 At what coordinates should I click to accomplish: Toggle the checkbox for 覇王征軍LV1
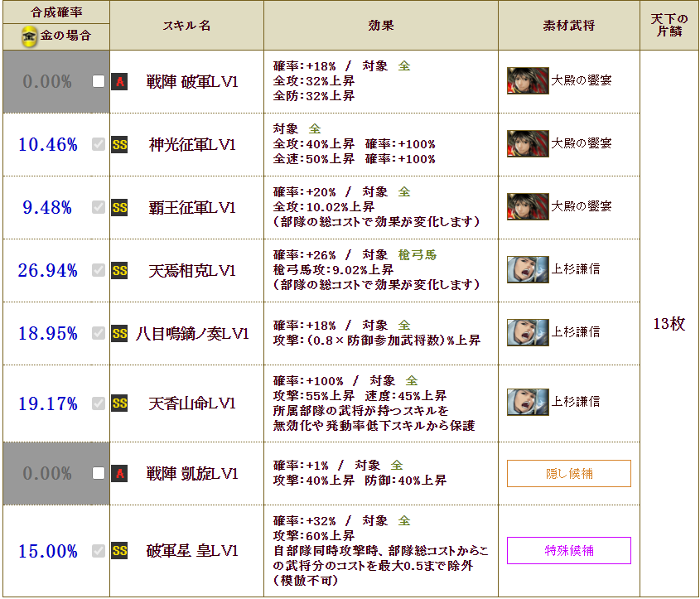point(99,208)
